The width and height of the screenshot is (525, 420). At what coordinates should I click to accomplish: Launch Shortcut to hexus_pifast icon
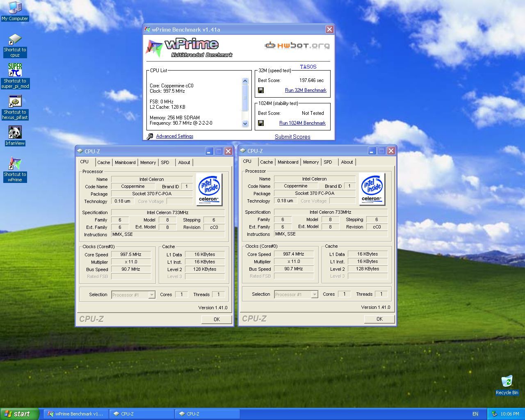pos(15,107)
